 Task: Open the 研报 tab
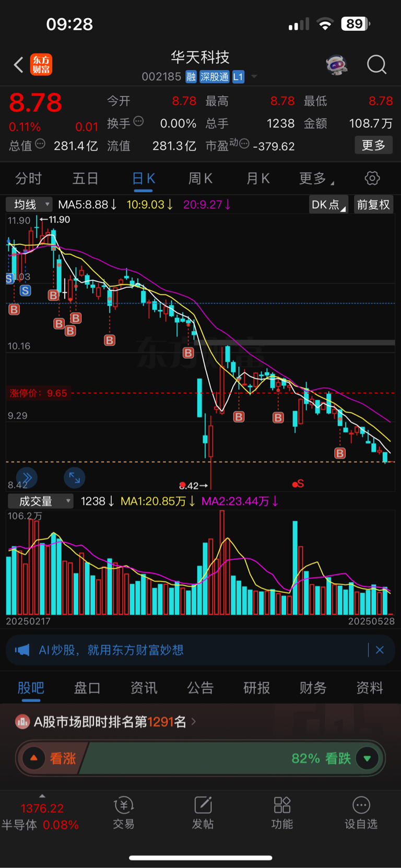tap(256, 688)
